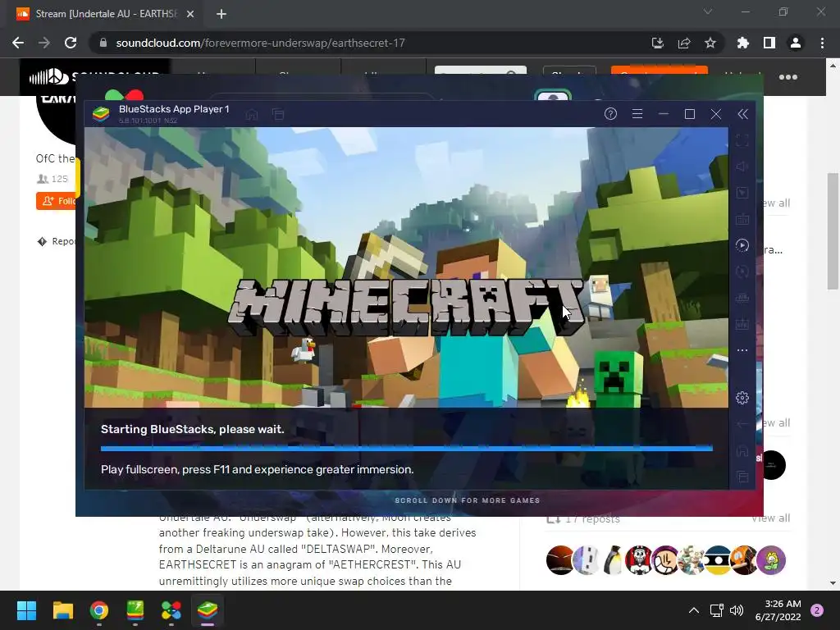Viewport: 840px width, 630px height.
Task: Click the SoundCloud cloud logo
Action: point(48,77)
